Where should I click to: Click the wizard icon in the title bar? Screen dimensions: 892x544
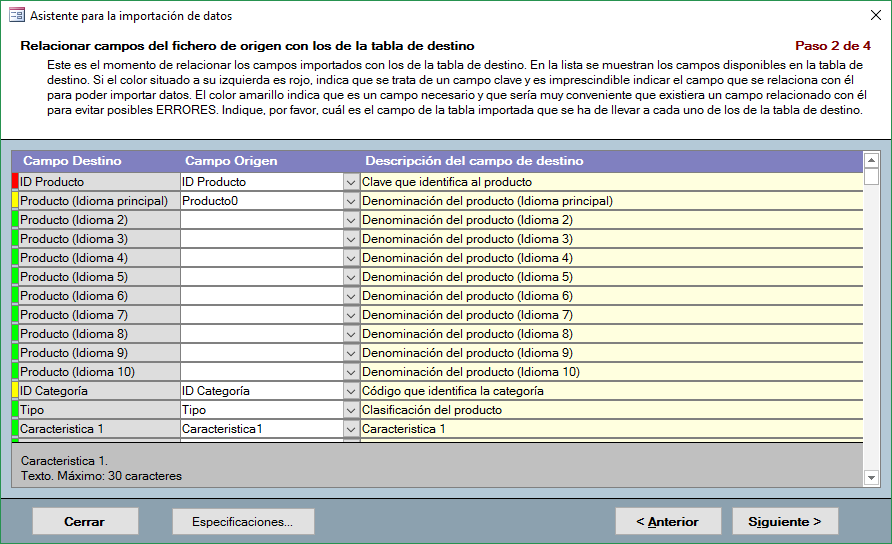click(x=17, y=15)
